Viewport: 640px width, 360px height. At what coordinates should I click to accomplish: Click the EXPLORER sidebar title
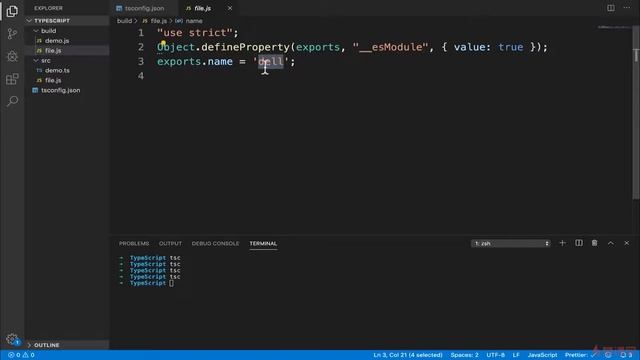pos(48,8)
